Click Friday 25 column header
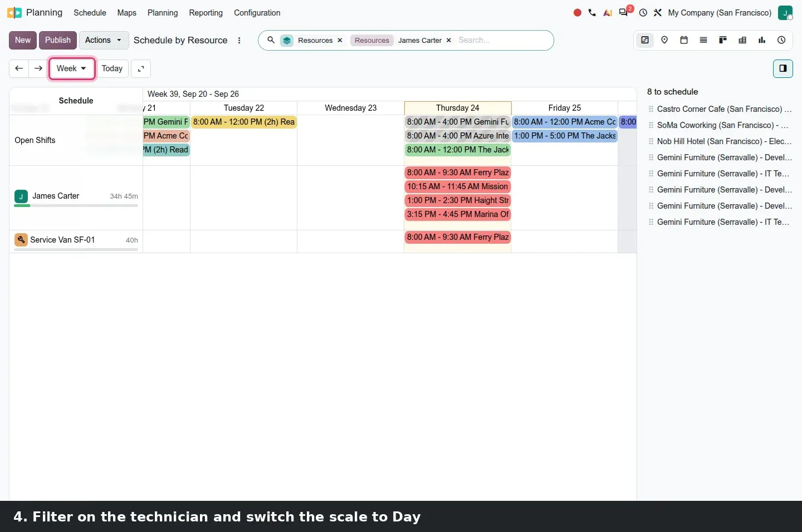802x532 pixels. [565, 108]
